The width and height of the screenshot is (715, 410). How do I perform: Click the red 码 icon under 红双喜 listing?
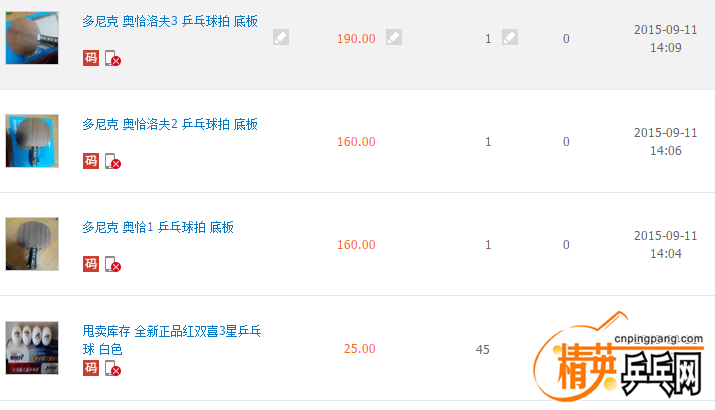click(90, 368)
